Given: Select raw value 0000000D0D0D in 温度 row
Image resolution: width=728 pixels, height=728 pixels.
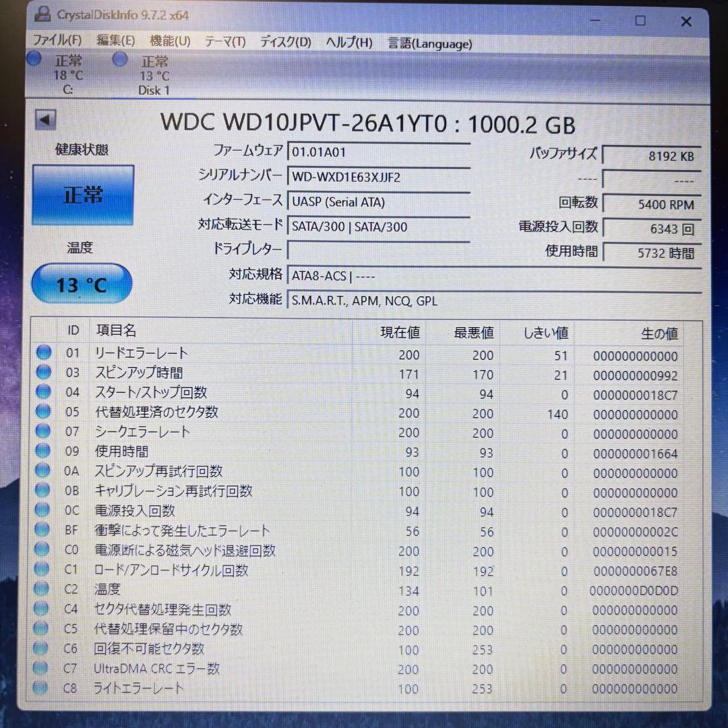Looking at the screenshot, I should click(634, 591).
